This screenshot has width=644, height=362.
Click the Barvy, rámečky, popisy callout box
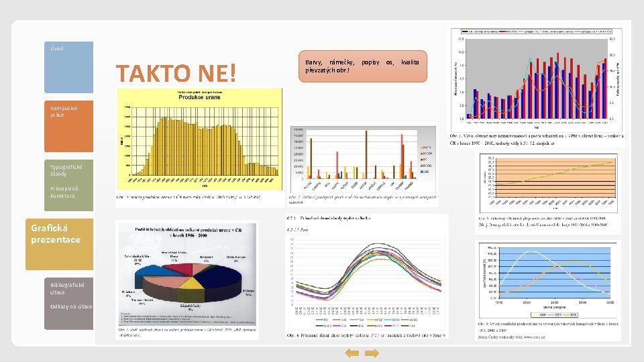[363, 66]
